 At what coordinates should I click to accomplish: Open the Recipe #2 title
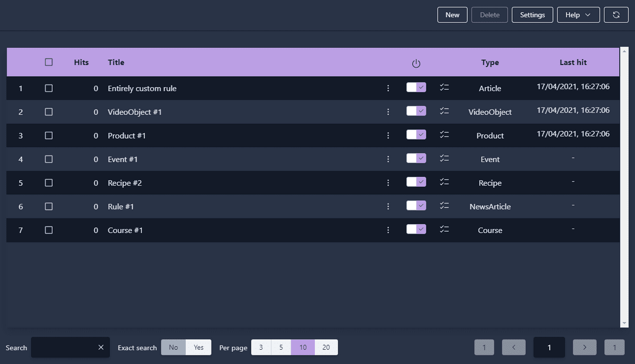click(125, 183)
